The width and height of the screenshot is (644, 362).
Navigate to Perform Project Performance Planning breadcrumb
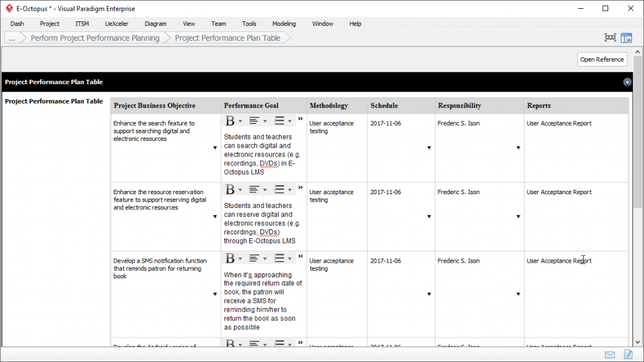[x=94, y=38]
